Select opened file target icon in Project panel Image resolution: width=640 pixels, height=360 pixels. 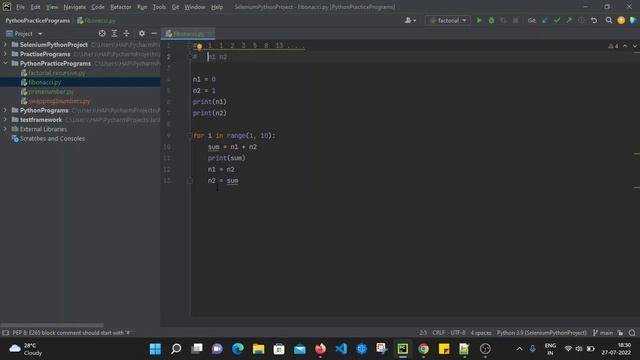[102, 33]
